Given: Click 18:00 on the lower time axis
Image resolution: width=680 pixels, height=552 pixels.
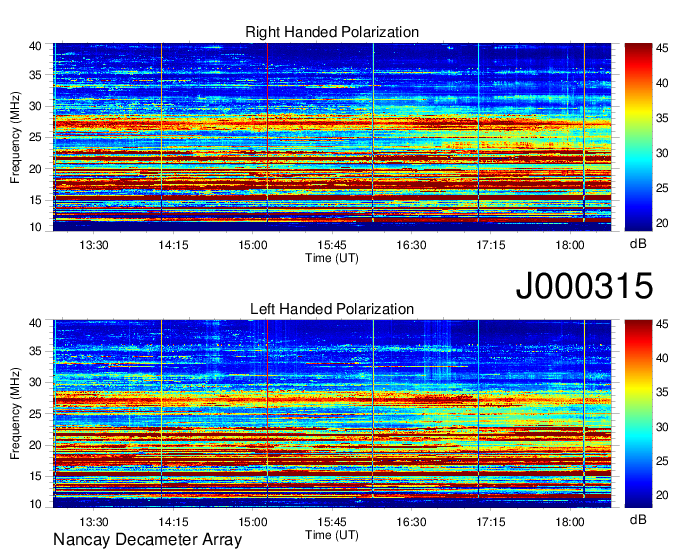Looking at the screenshot, I should pos(570,522).
